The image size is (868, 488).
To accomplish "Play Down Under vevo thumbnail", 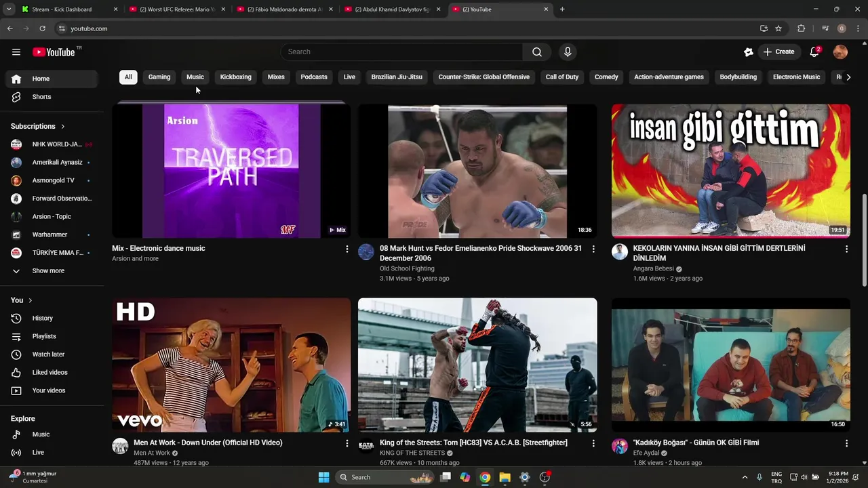I will pyautogui.click(x=231, y=365).
